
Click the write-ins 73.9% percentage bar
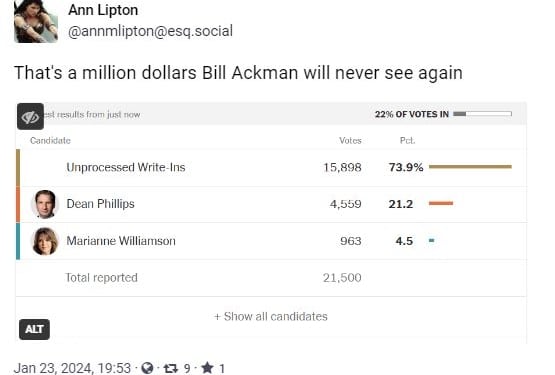[x=470, y=166]
